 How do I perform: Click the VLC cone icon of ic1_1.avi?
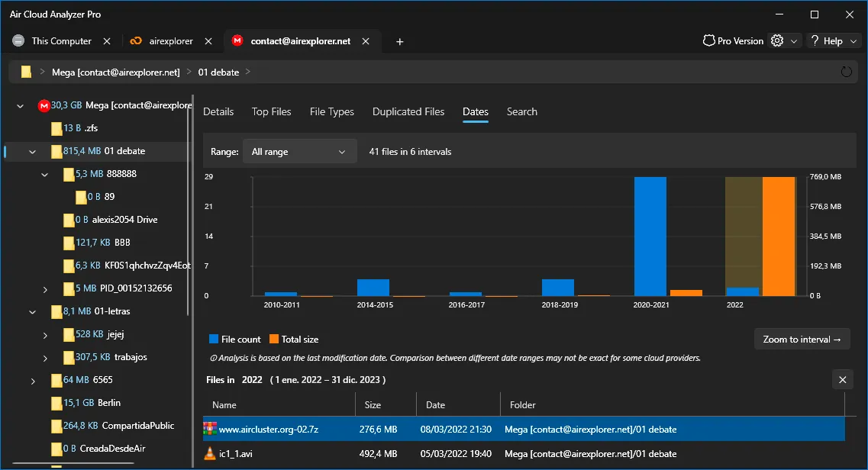[x=210, y=453]
